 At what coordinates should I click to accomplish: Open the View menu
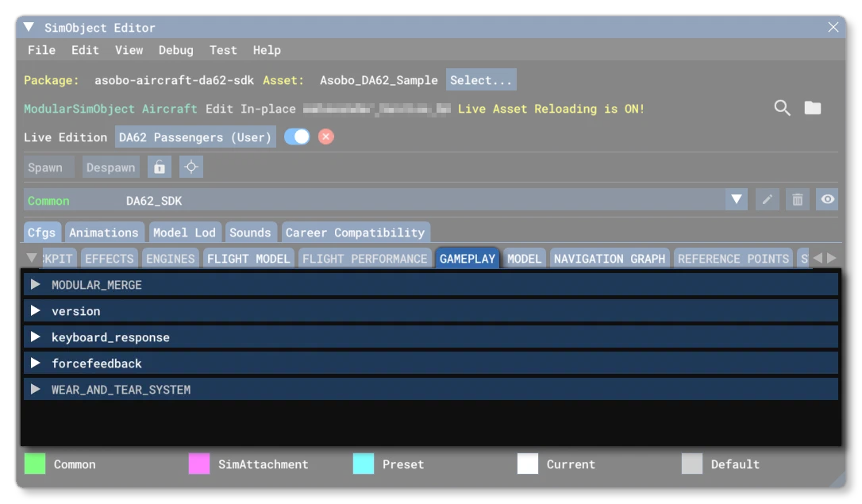tap(129, 50)
